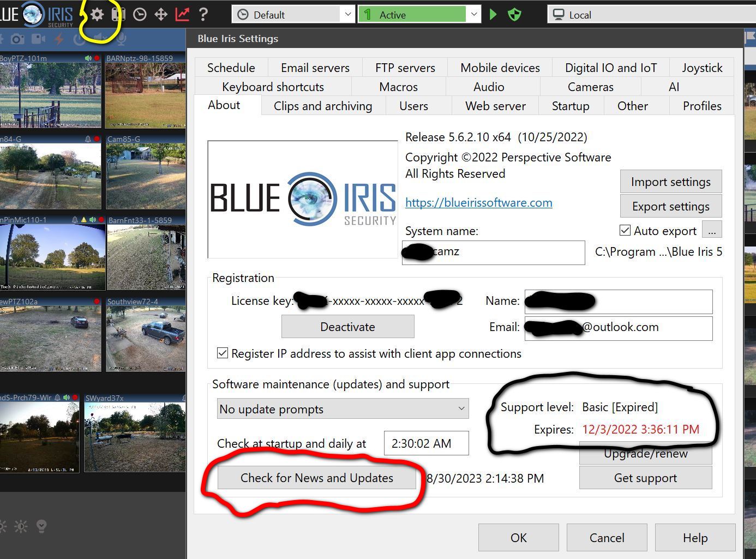
Task: Click the green shield icon
Action: [514, 15]
